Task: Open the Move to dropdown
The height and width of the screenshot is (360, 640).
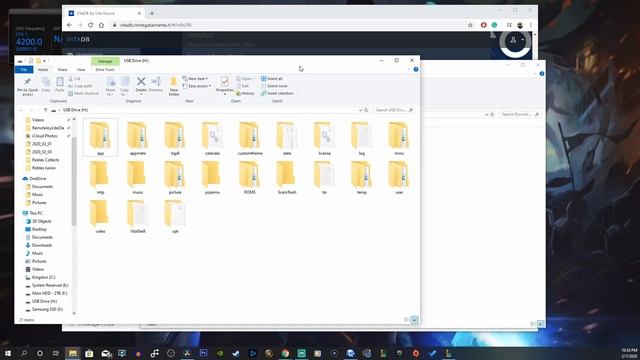Action: click(x=110, y=87)
